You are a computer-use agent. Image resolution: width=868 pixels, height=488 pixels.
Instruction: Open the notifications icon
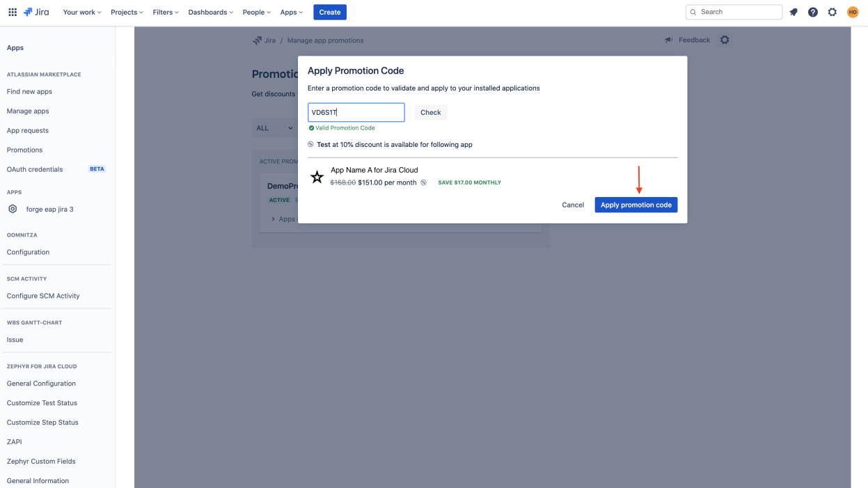[794, 12]
